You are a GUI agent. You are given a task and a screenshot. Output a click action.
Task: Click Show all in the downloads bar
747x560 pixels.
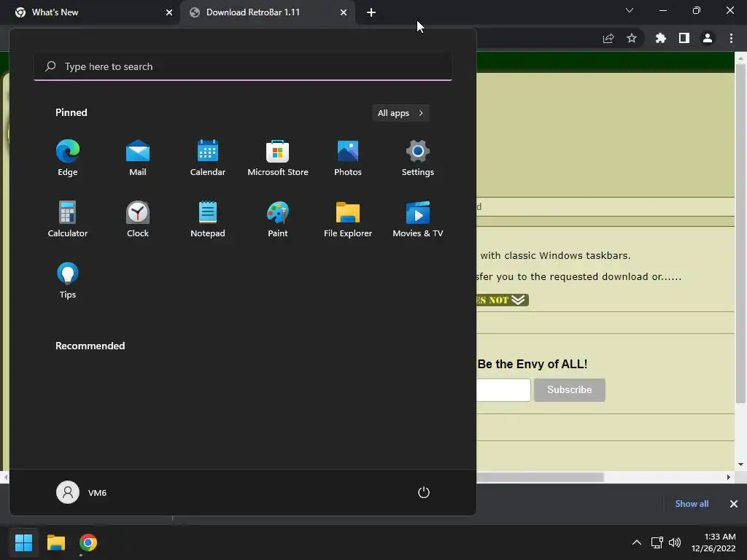click(692, 504)
